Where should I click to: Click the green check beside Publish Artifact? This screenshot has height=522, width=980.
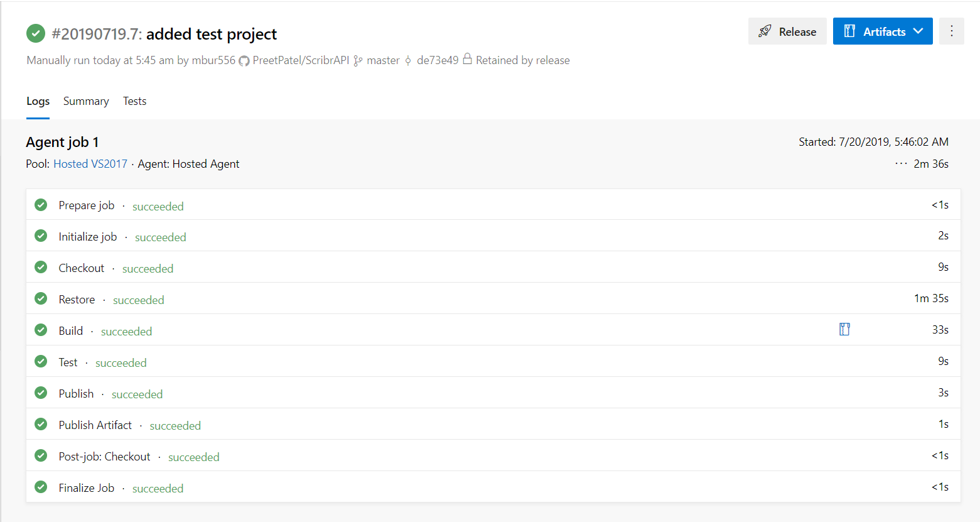(x=41, y=424)
